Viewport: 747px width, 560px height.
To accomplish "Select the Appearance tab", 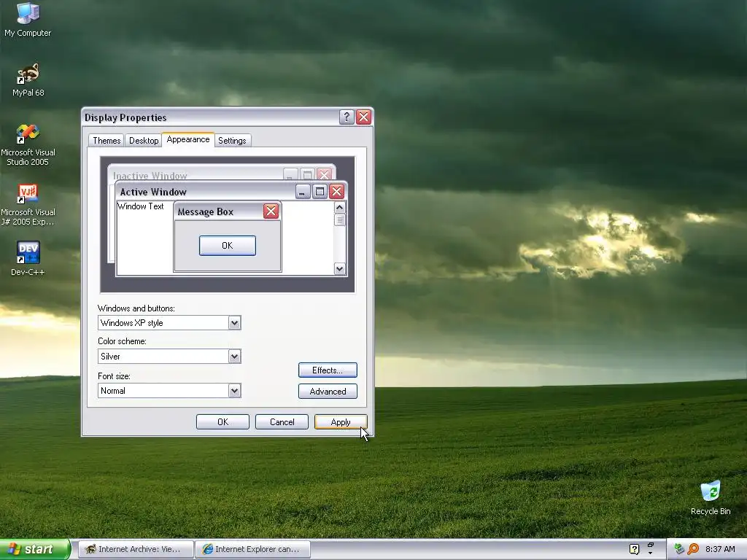I will point(188,139).
